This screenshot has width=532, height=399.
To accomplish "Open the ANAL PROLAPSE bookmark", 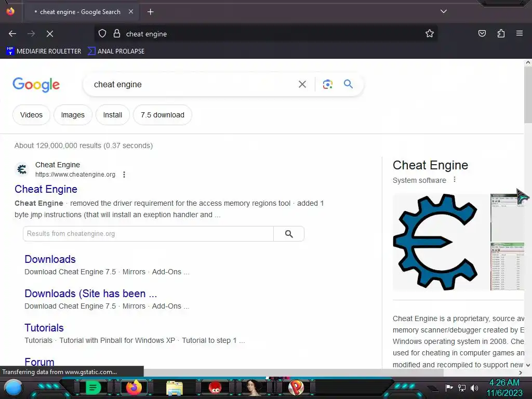I will point(116,51).
